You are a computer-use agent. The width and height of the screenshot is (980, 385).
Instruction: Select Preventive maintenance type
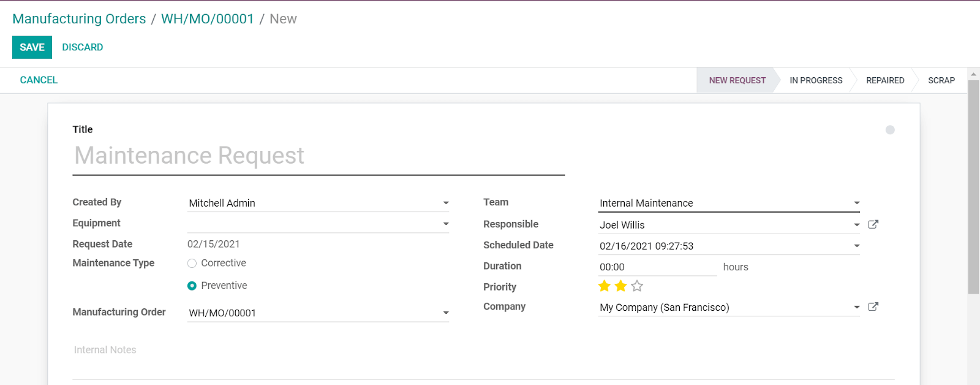[x=192, y=286]
